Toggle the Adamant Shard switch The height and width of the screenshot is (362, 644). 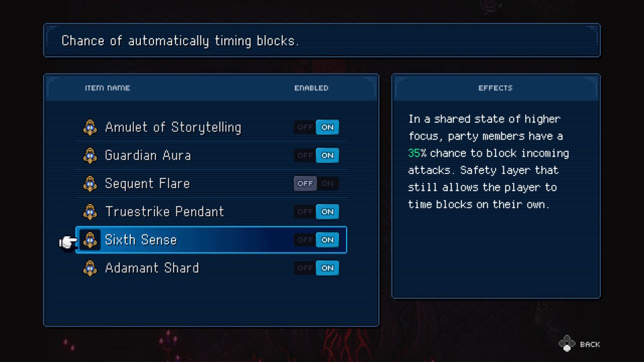[316, 268]
